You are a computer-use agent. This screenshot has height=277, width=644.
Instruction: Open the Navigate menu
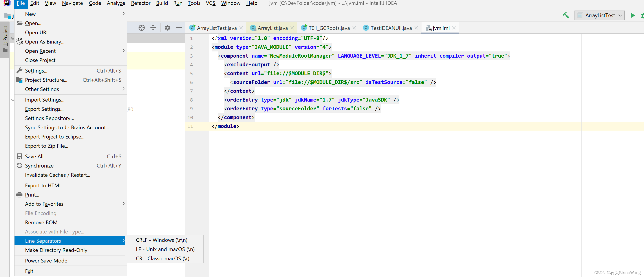(x=72, y=3)
